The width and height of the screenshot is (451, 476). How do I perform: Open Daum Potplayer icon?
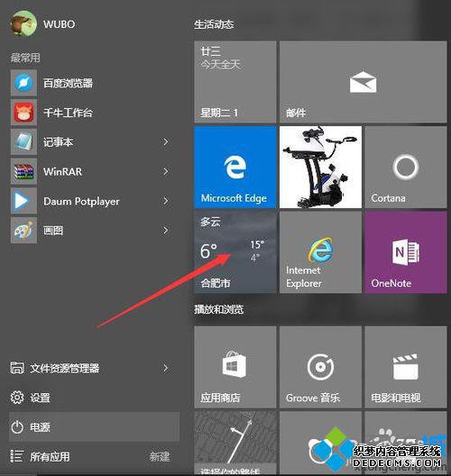coord(23,201)
